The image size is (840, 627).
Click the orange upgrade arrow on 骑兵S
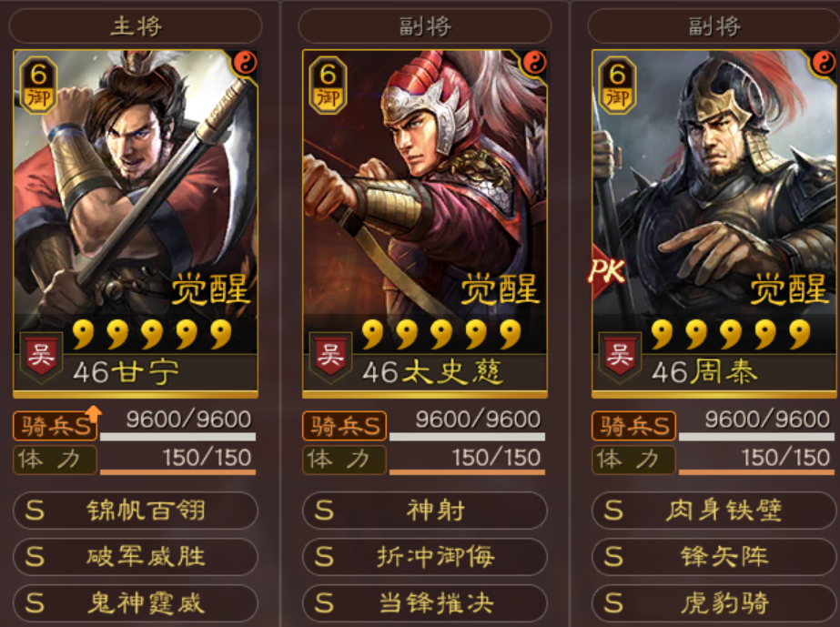94,412
